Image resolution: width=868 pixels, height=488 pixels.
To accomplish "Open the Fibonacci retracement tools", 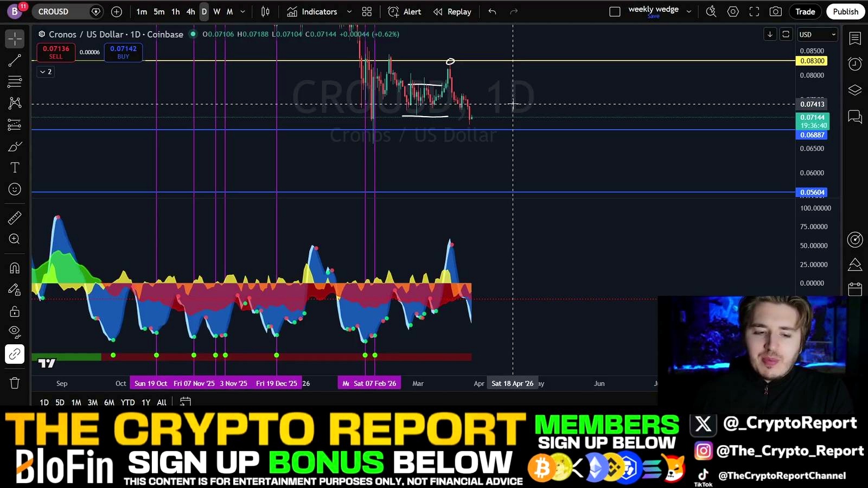I will [15, 82].
